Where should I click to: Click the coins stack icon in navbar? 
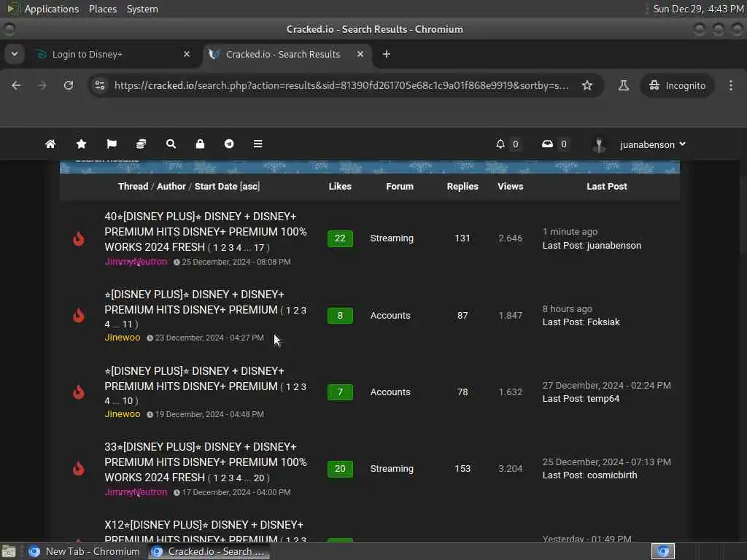tap(141, 144)
